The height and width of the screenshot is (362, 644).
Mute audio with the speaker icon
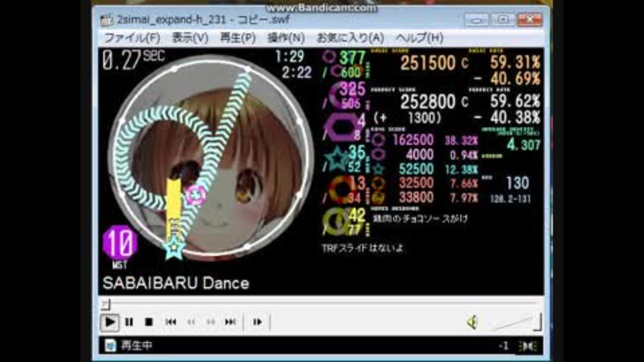pyautogui.click(x=472, y=322)
